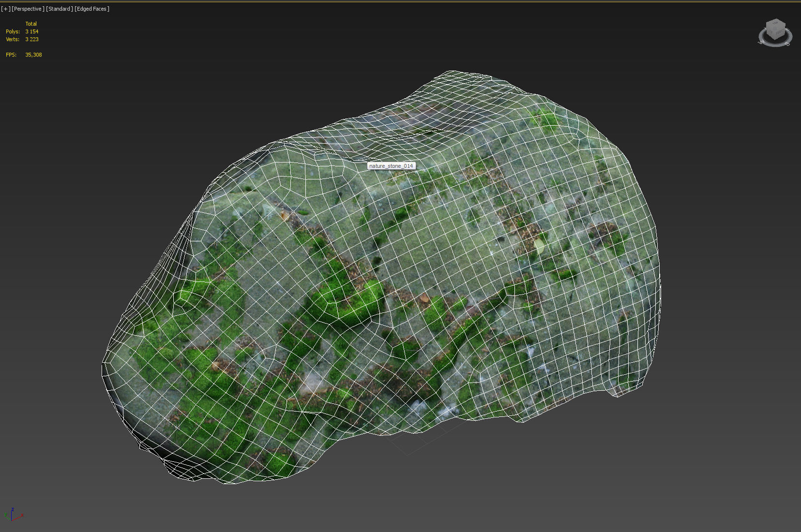The image size is (801, 532).
Task: Click the ViewCube in the viewport corner
Action: coord(775,32)
